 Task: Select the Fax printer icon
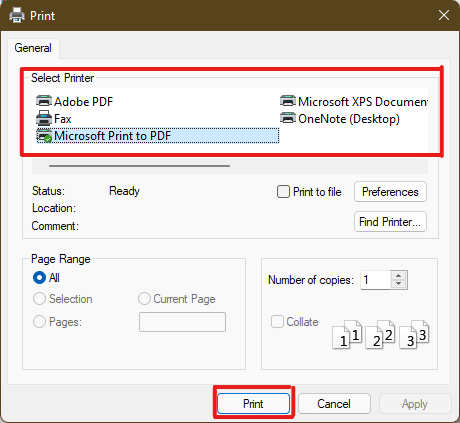pos(44,118)
